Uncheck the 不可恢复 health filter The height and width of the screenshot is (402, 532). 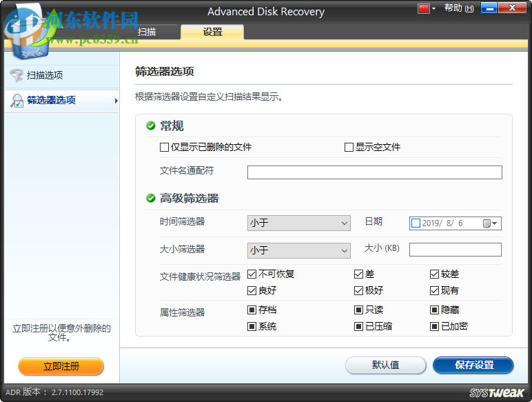[252, 274]
